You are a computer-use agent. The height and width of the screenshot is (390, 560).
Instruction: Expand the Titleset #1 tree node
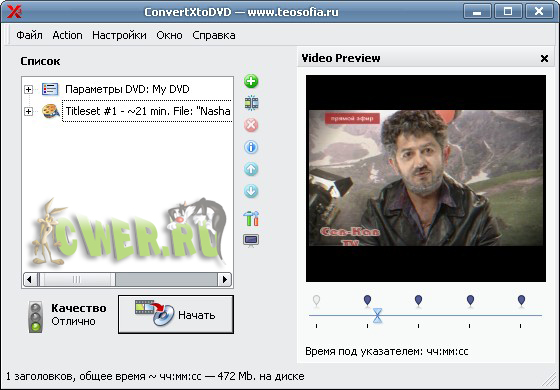28,111
